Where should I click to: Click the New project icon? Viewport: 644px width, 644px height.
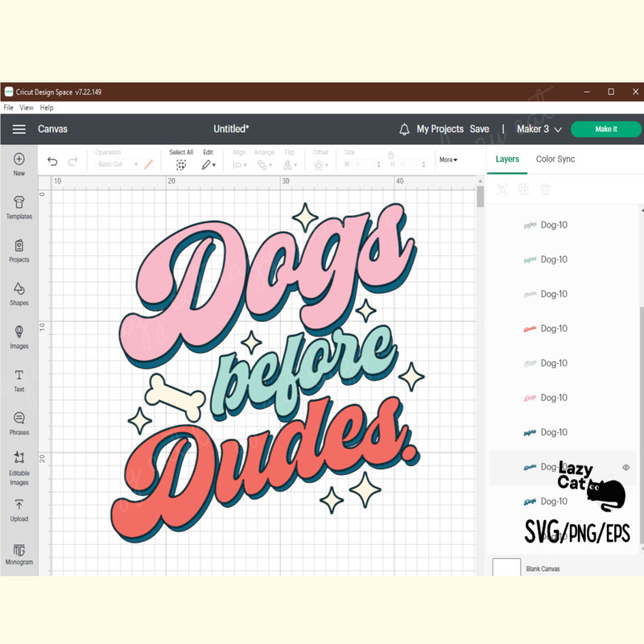(19, 159)
